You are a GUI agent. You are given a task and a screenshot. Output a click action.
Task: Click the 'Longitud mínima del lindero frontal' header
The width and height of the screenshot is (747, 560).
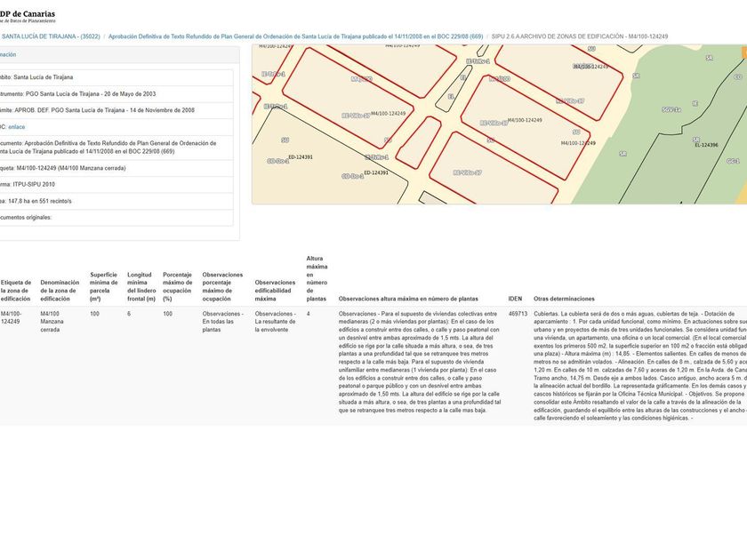point(141,286)
